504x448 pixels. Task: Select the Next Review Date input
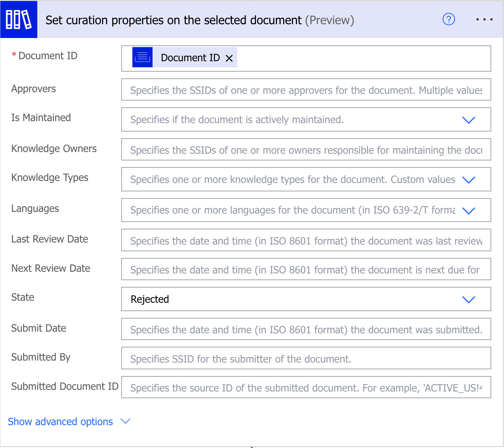306,269
